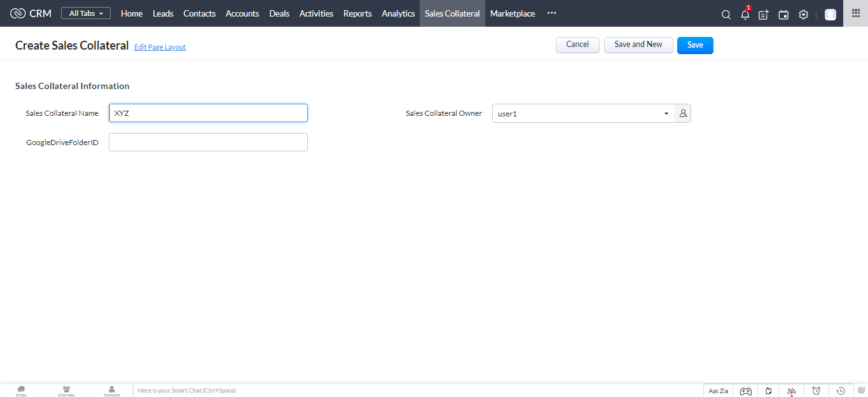
Task: Open the reminders alarm clock icon
Action: 816,391
